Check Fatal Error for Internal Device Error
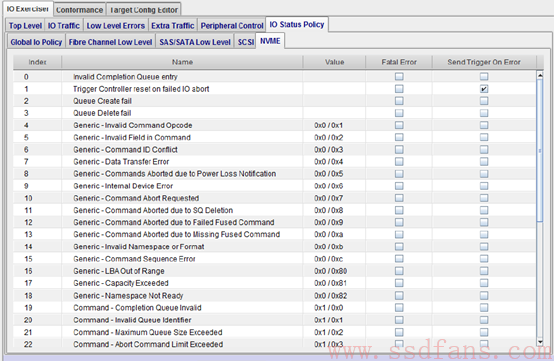The height and width of the screenshot is (361, 554). pyautogui.click(x=399, y=186)
